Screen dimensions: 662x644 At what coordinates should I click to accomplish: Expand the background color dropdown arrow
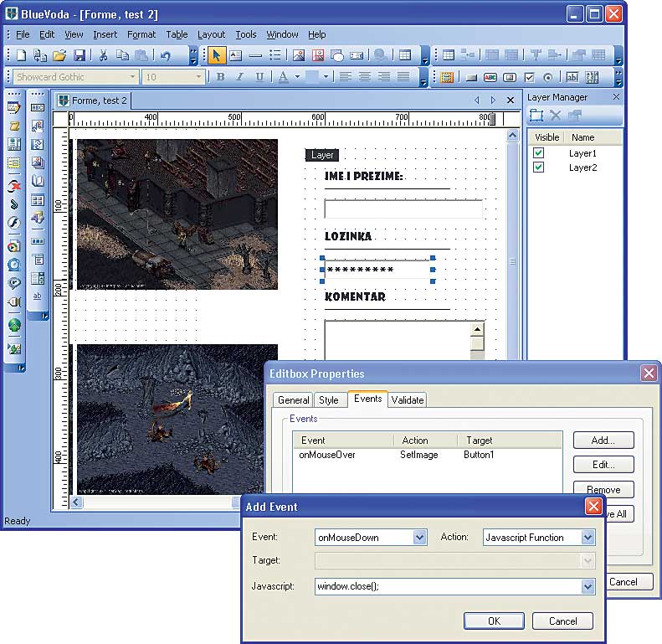point(326,76)
